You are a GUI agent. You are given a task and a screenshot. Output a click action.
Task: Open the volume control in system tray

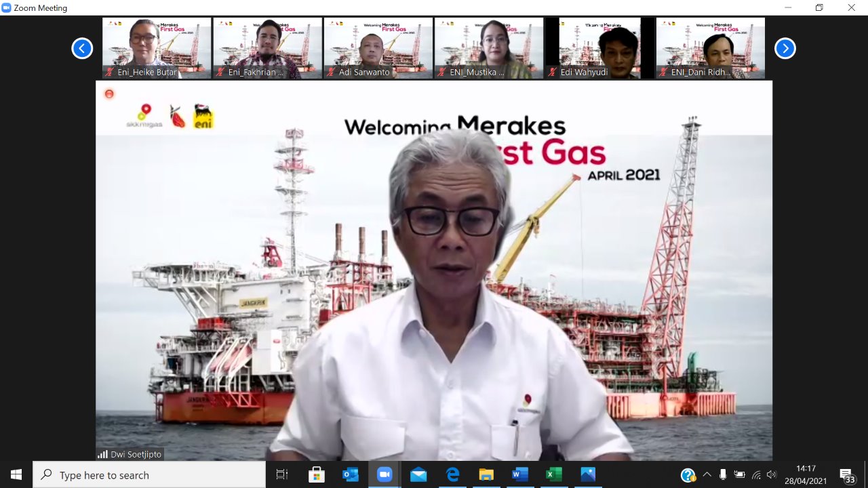coord(771,474)
